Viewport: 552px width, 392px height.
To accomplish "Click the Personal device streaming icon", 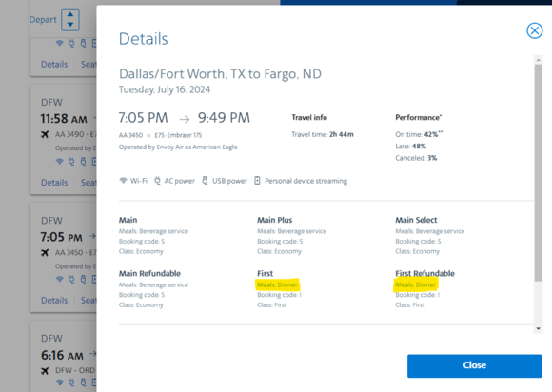I will click(257, 181).
